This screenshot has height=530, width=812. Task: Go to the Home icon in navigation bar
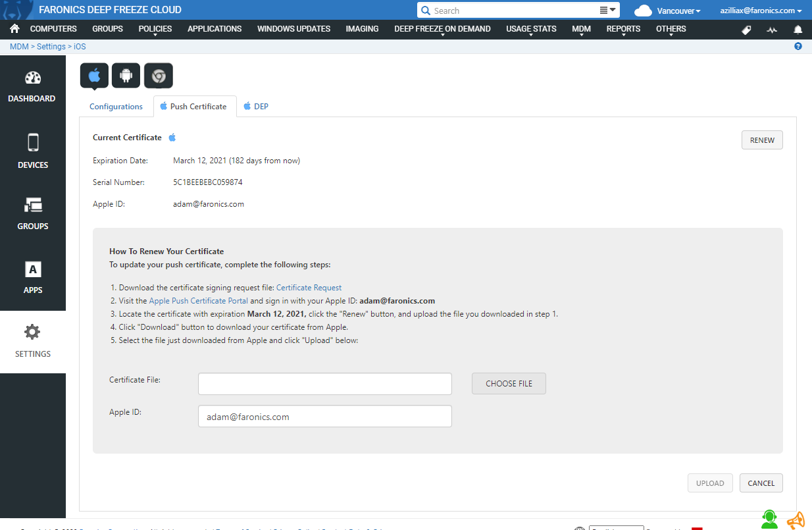pyautogui.click(x=14, y=29)
